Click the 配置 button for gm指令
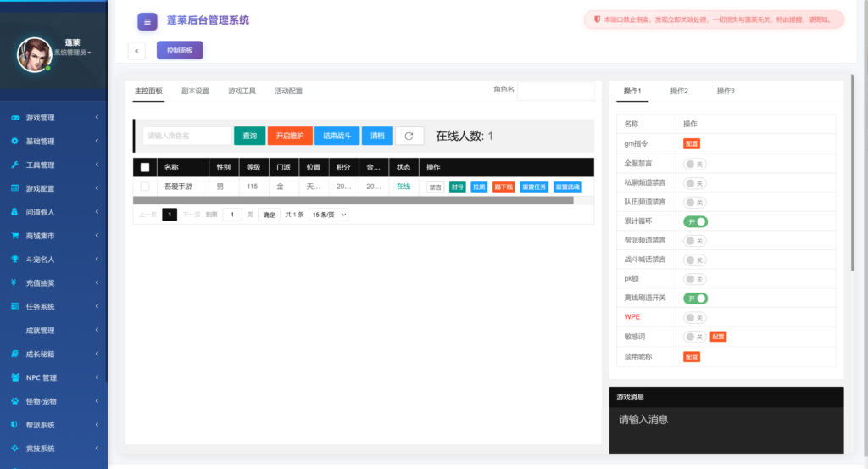This screenshot has width=868, height=469. click(x=692, y=144)
